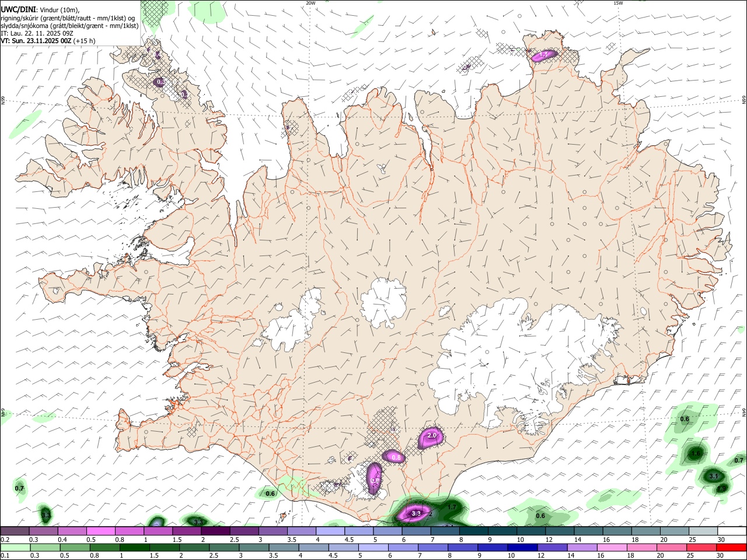Viewport: 747px width, 560px height.
Task: Click the 1.9 rain value offshore
Action: (722, 489)
